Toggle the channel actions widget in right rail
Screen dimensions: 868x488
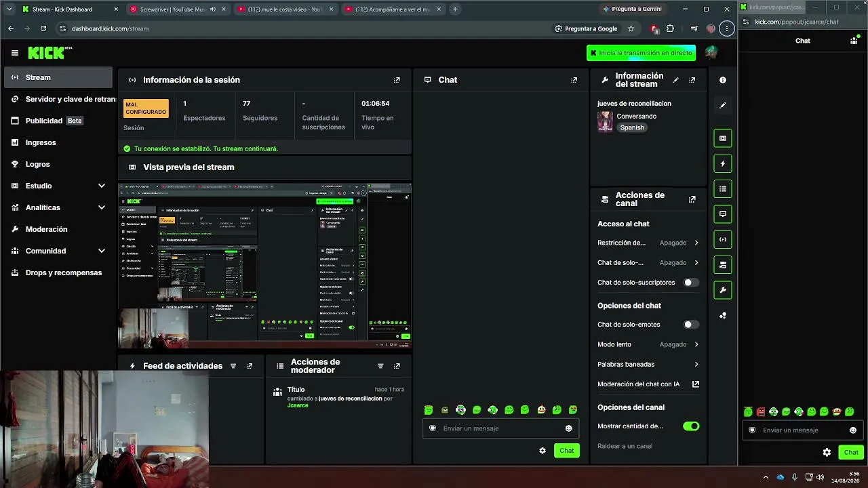[x=723, y=264]
